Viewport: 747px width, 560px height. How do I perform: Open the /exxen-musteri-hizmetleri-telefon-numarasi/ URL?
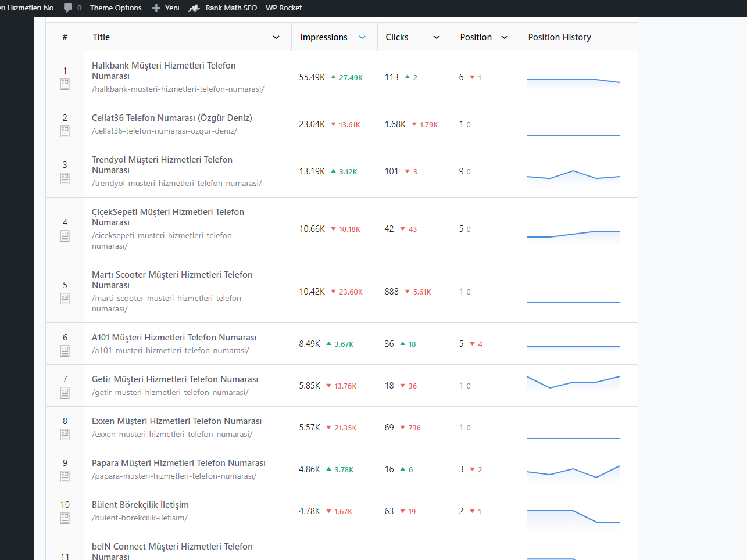172,434
